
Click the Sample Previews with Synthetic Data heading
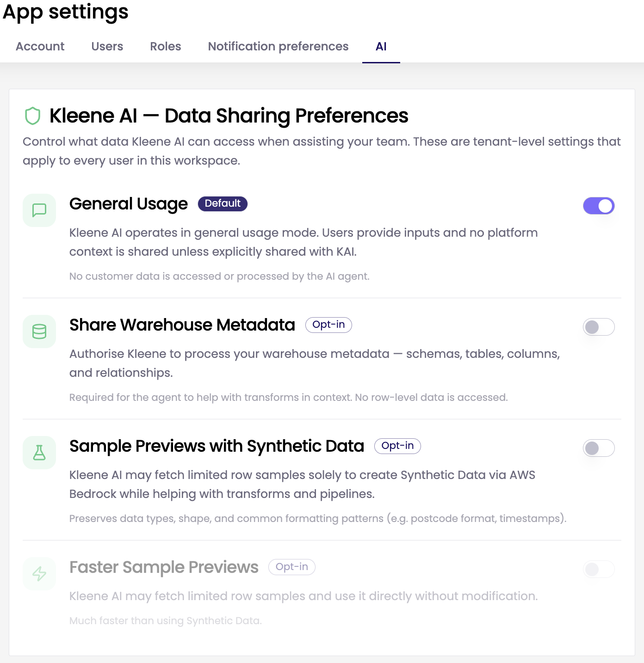point(217,446)
